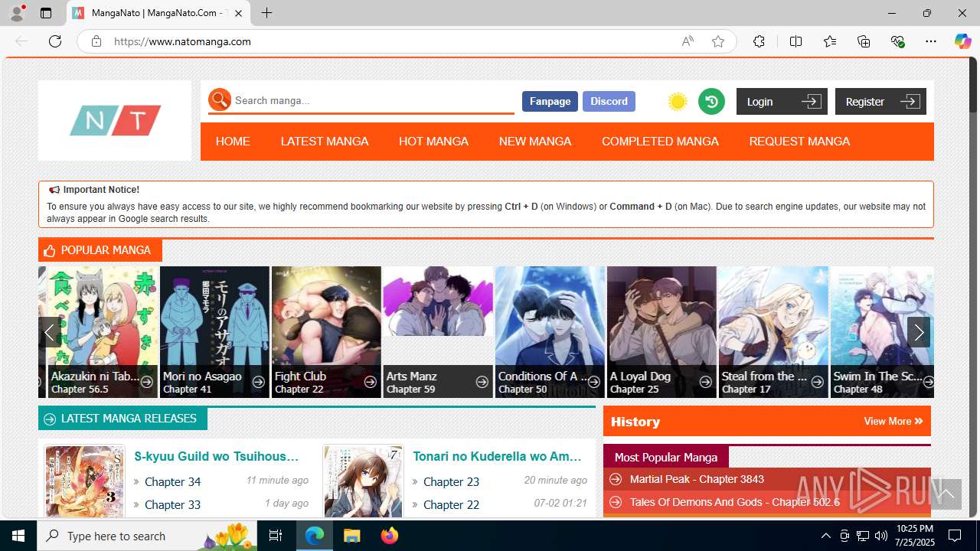Open Tonari no Kuderella wo Am title link
Viewport: 980px width, 551px height.
(498, 456)
